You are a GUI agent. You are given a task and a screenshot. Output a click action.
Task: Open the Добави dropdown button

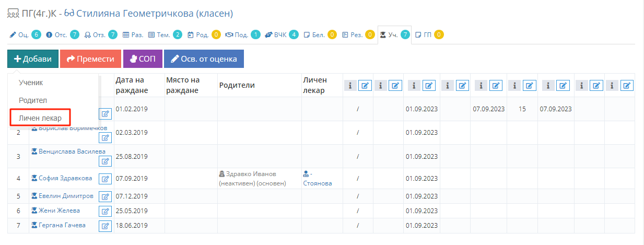(x=33, y=59)
